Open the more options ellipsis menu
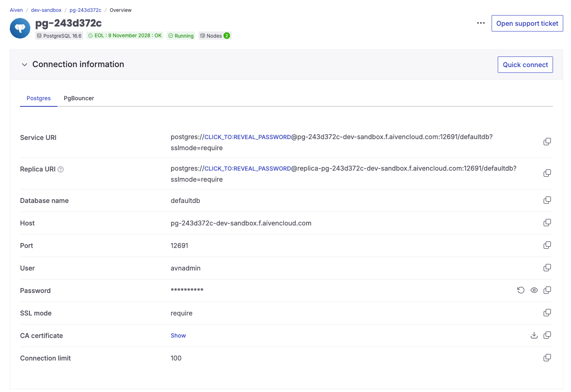 pyautogui.click(x=481, y=23)
